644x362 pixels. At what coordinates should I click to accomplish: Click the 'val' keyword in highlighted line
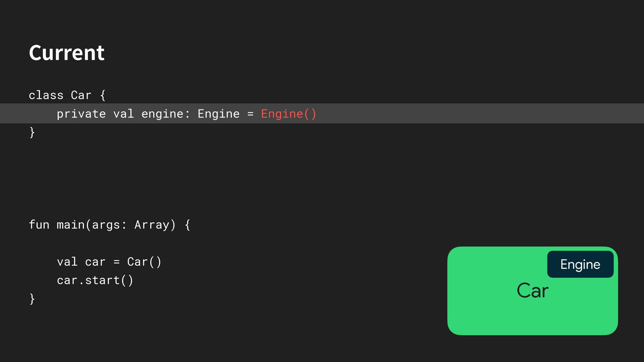tap(123, 114)
